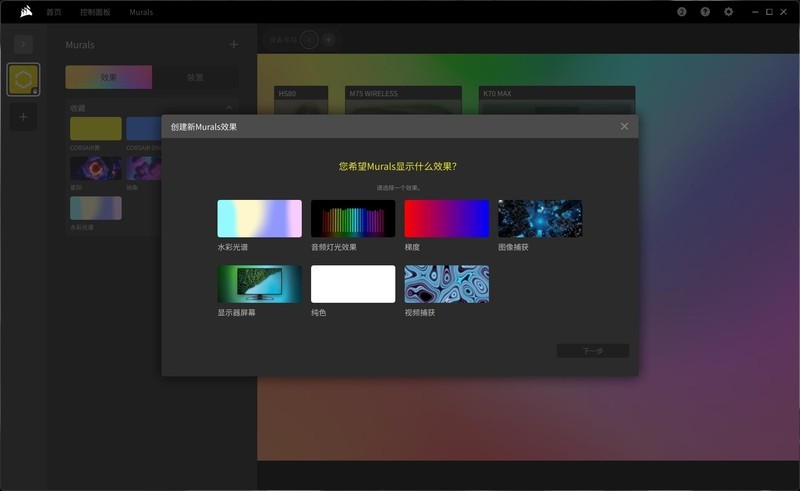Choose the blue CORSAIR ONE swatch
Viewport: 800px width, 491px height.
(144, 129)
